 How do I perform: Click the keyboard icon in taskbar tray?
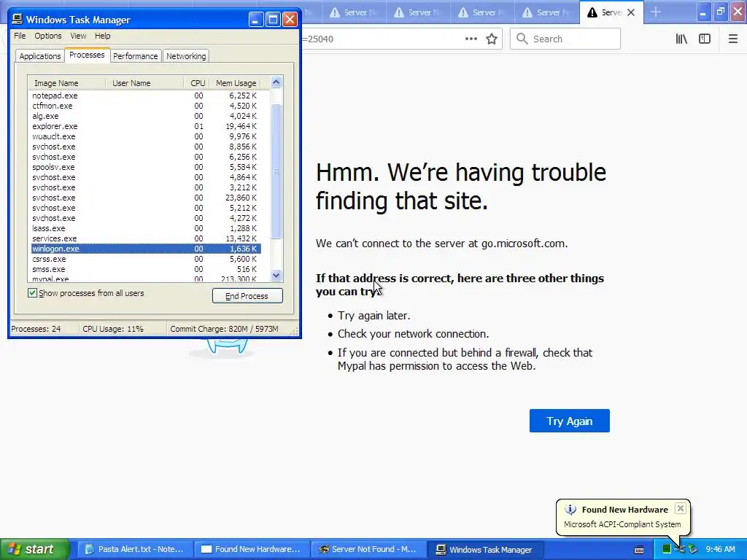pos(639,550)
